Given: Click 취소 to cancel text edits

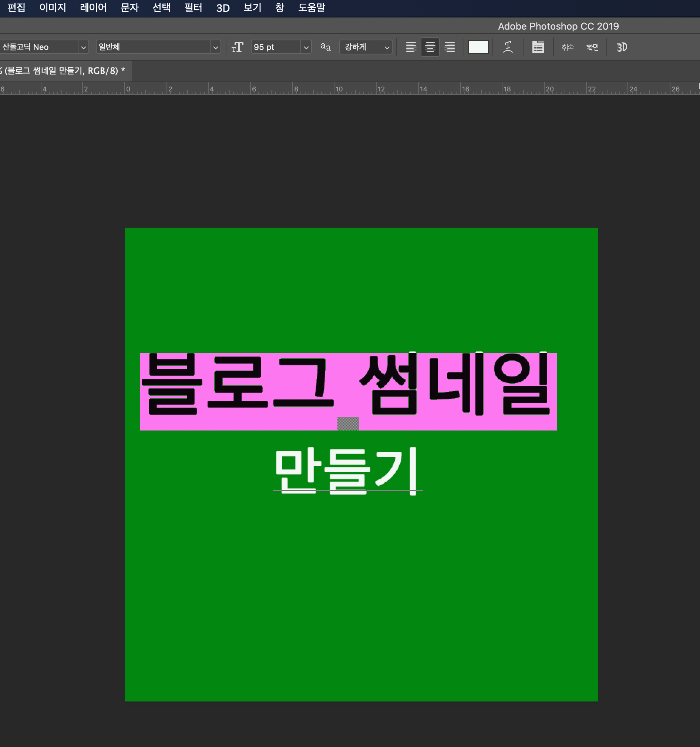Looking at the screenshot, I should click(x=568, y=47).
